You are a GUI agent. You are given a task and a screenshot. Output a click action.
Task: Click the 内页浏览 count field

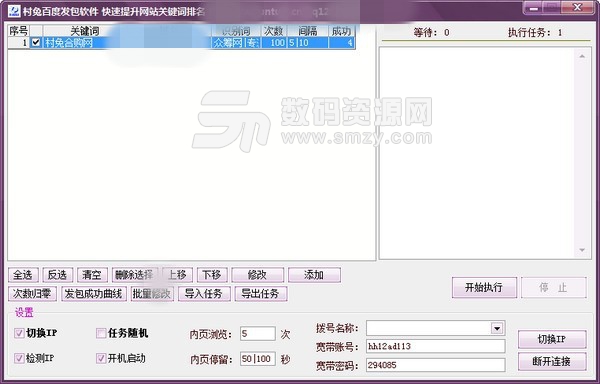click(258, 334)
